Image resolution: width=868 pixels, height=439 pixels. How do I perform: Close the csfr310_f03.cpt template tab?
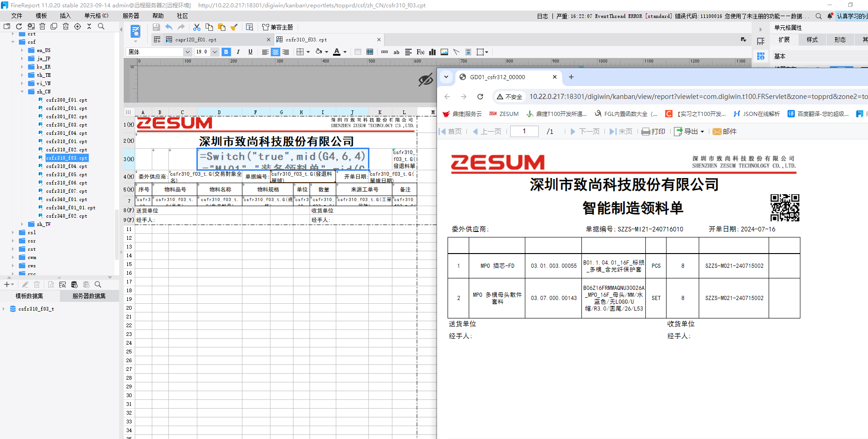coord(379,40)
